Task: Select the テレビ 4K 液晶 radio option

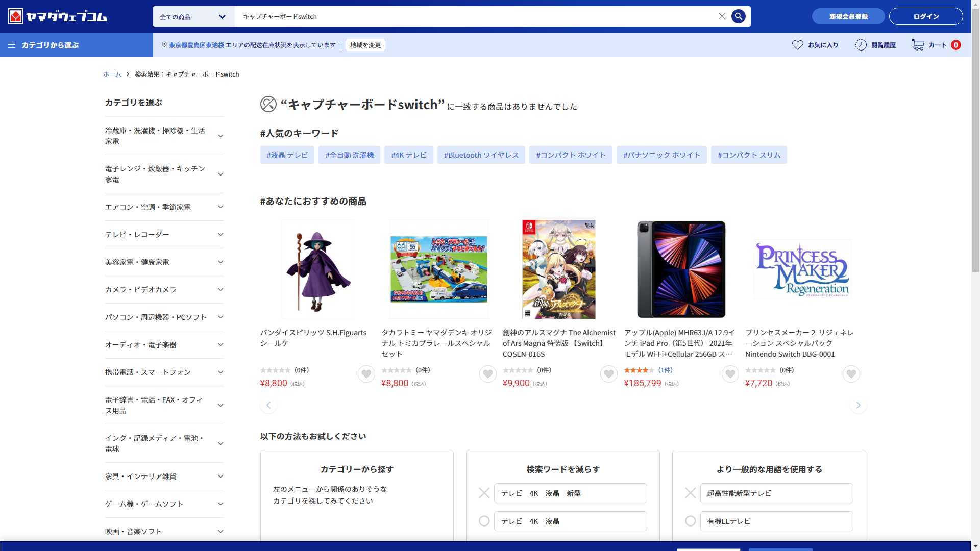Action: (484, 521)
